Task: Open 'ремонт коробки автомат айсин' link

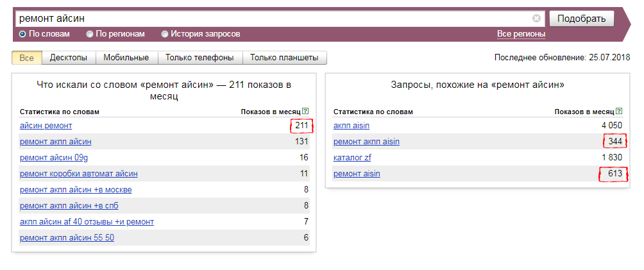Action: tap(78, 174)
